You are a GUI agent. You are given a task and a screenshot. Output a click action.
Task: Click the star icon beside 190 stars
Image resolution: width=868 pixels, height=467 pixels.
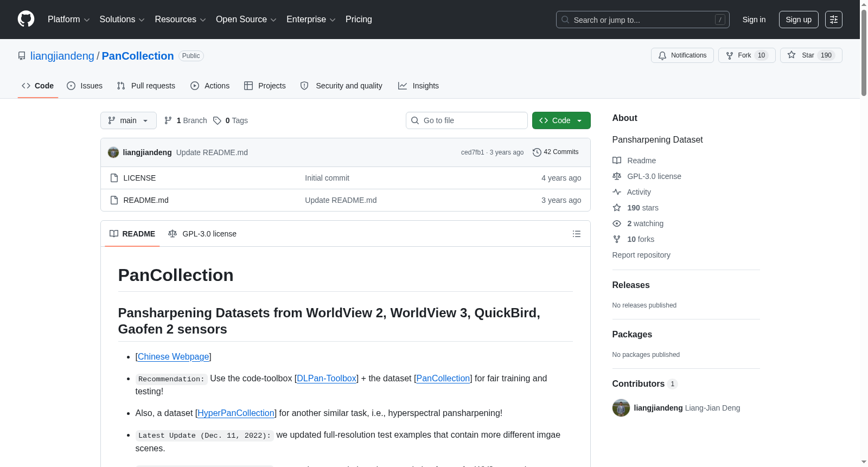(x=617, y=208)
